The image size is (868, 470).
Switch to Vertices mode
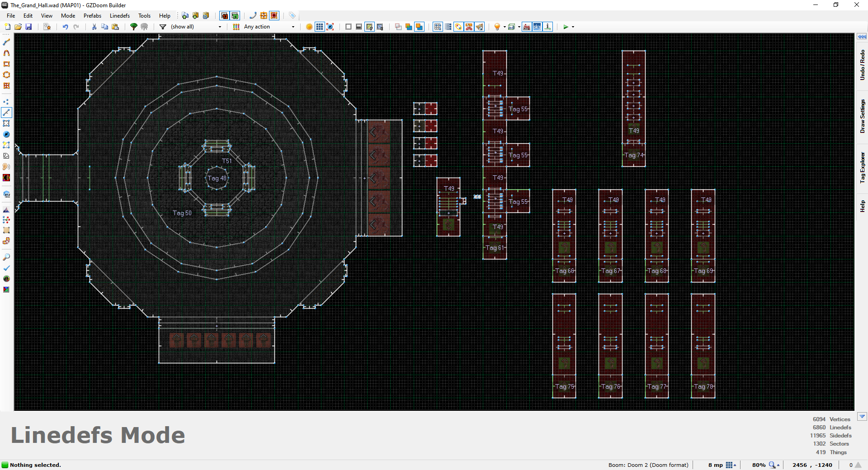6,102
